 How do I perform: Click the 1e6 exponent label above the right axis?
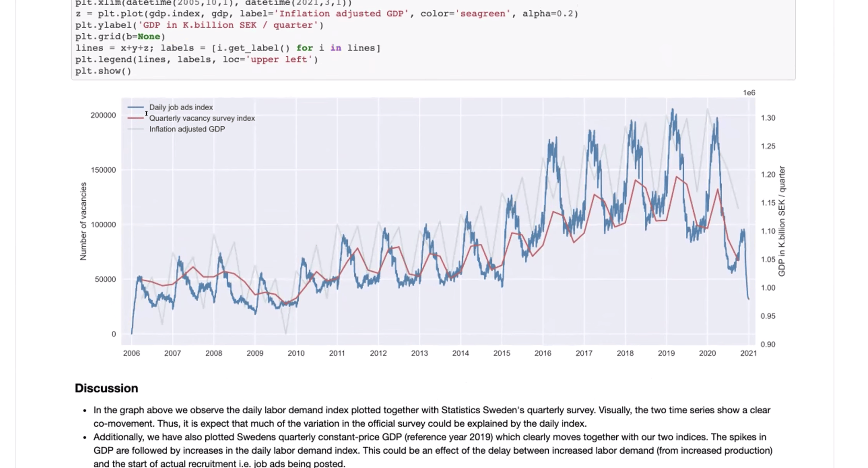(x=749, y=93)
